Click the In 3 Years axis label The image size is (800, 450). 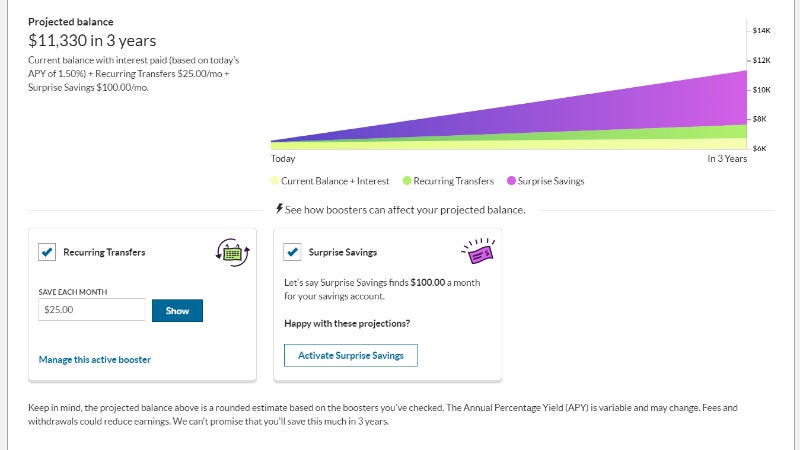point(727,159)
